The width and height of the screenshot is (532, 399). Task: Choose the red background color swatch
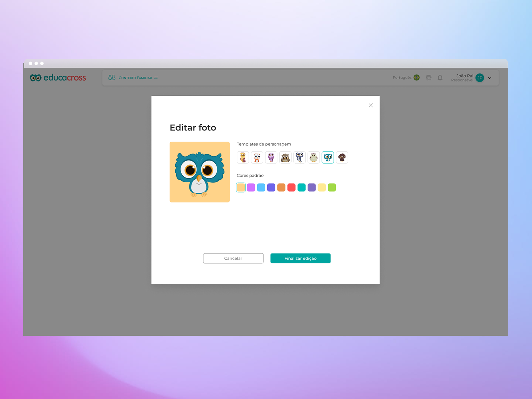coord(291,188)
